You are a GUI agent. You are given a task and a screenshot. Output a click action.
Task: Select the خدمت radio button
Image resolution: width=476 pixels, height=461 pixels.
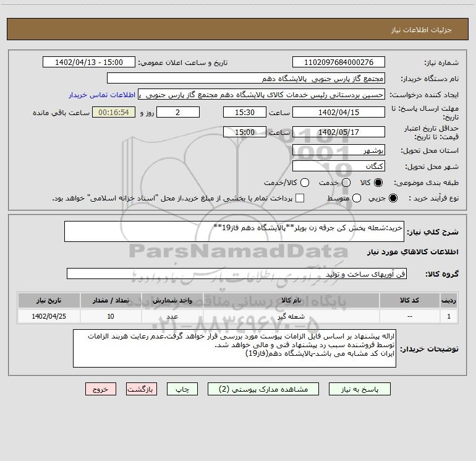[346, 183]
